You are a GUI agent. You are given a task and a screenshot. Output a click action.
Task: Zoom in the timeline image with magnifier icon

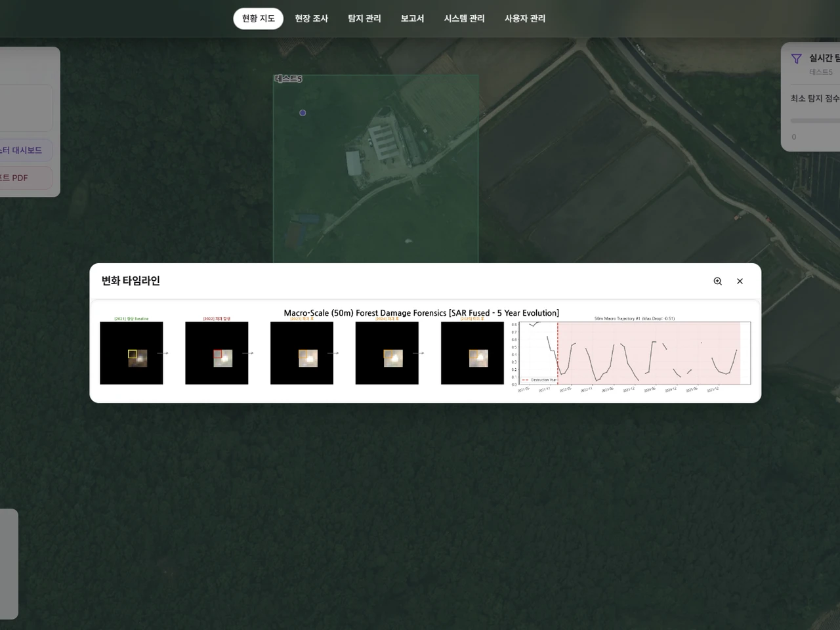point(717,281)
